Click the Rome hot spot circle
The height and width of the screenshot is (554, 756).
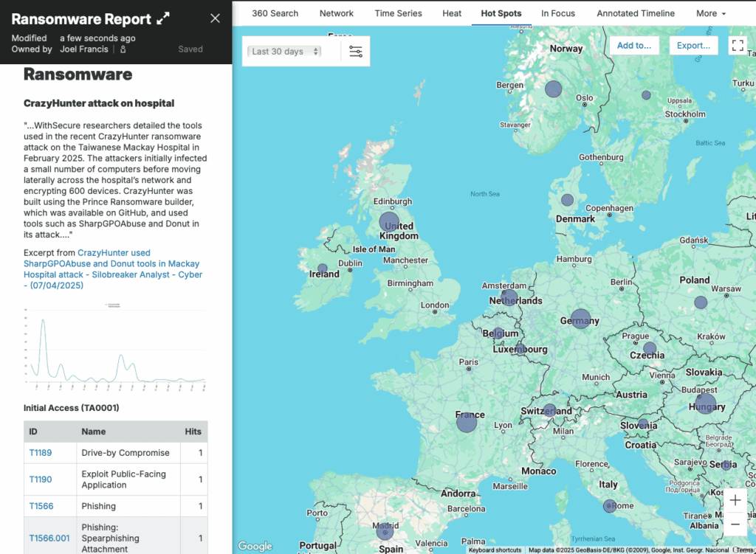point(609,506)
